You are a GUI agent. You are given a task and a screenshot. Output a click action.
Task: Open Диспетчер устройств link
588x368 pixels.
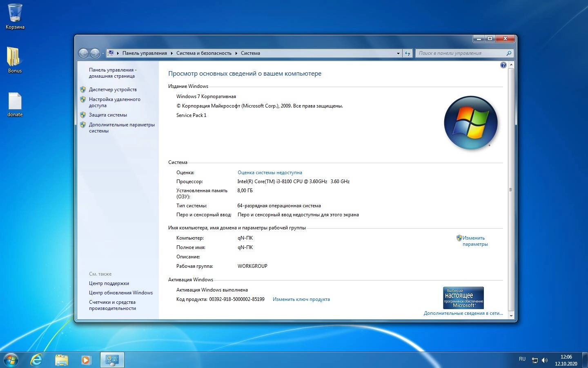113,90
